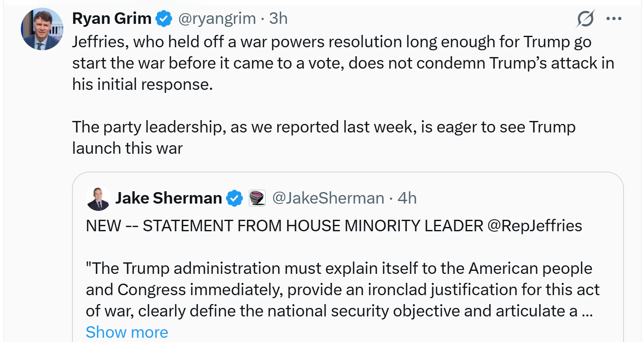
Task: Click the "NEW -- STATEMENT FROM HOUSE" headline line
Action: [x=285, y=225]
